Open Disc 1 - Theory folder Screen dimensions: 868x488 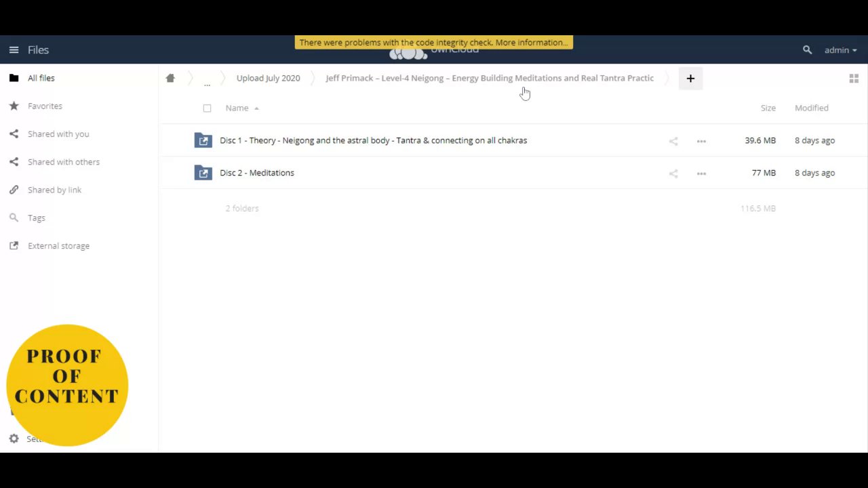pos(373,140)
